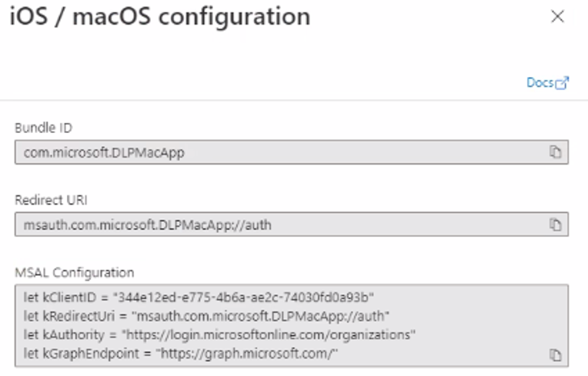The image size is (588, 376).
Task: Copy the Redirect URI value
Action: [x=555, y=225]
